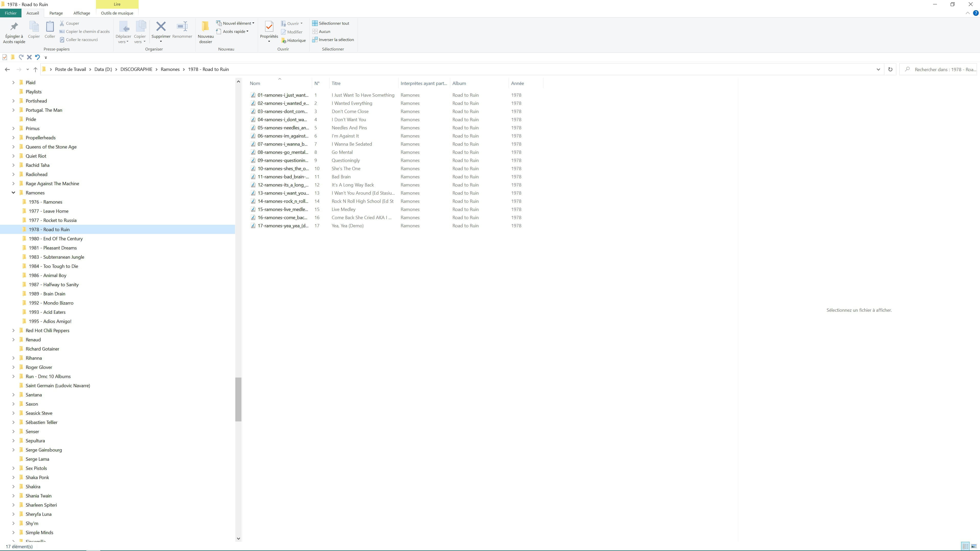Open the Affichage ribbon tab
Image resolution: width=980 pixels, height=551 pixels.
pyautogui.click(x=82, y=13)
